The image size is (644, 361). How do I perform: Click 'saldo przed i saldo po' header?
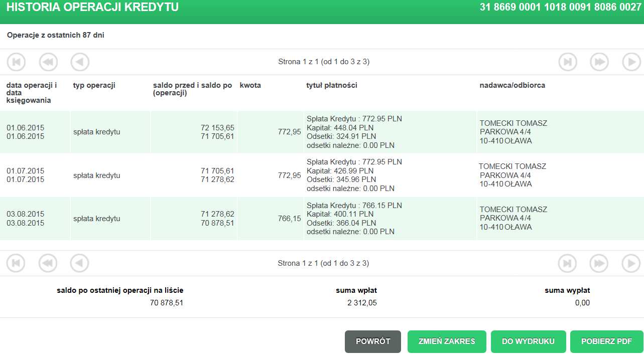click(193, 89)
